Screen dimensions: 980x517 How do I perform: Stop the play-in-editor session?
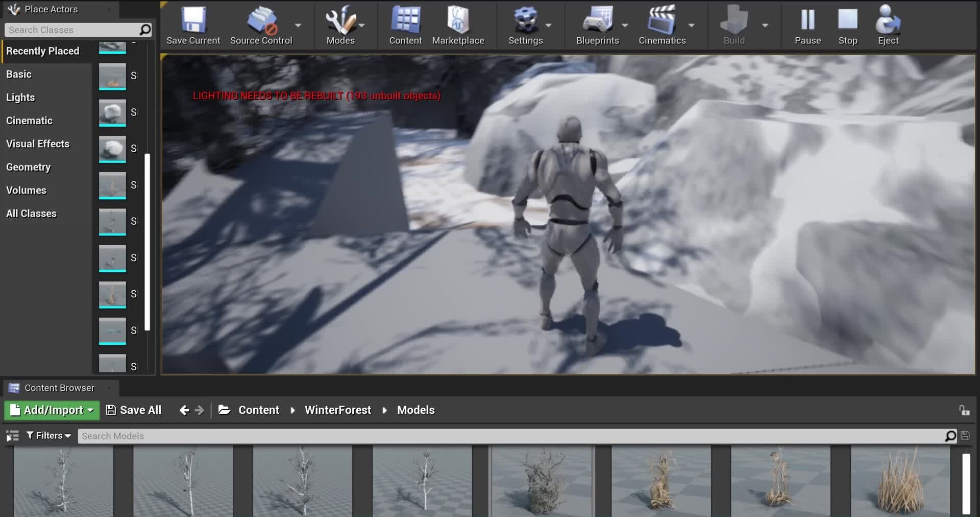(x=847, y=20)
